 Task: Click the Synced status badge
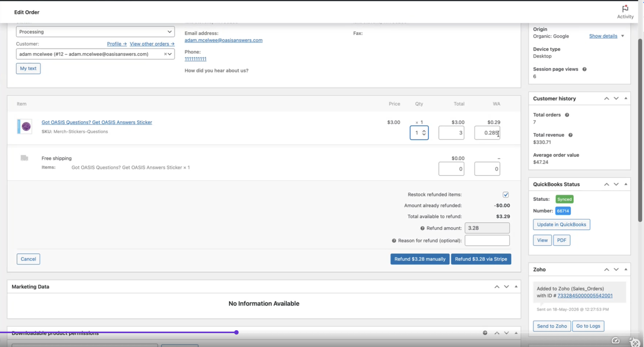coord(564,199)
